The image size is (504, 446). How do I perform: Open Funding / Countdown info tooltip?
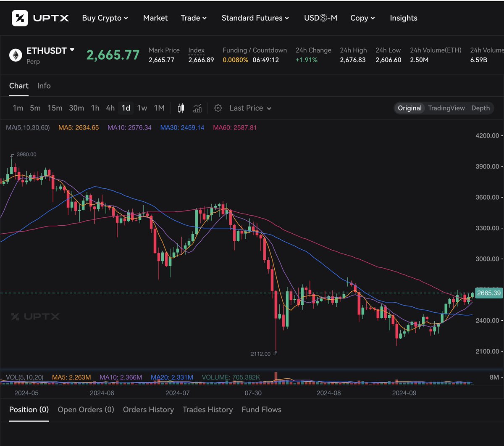255,50
